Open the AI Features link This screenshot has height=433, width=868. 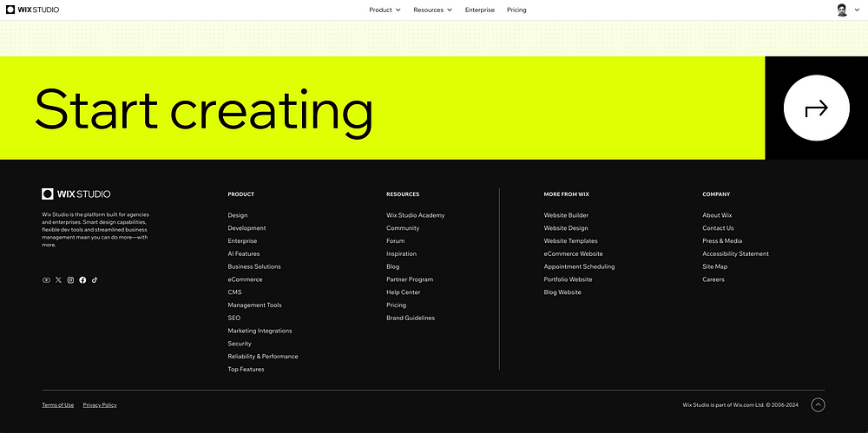[x=244, y=253]
